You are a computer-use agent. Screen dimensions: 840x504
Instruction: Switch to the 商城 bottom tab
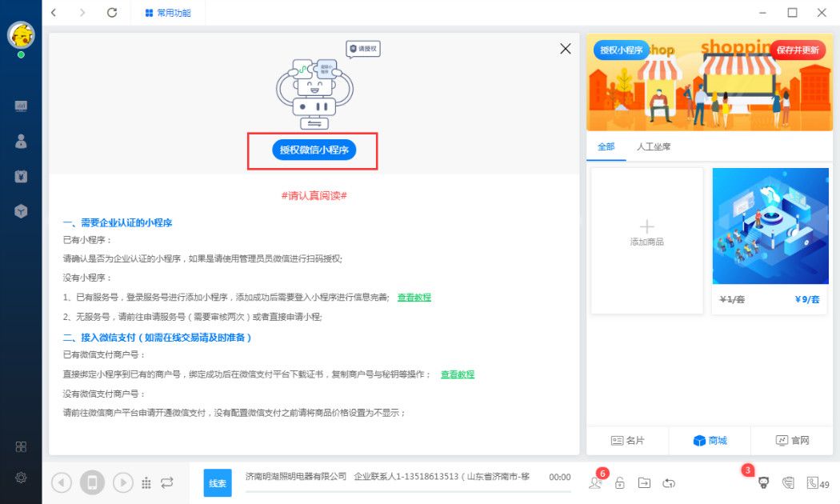click(710, 441)
